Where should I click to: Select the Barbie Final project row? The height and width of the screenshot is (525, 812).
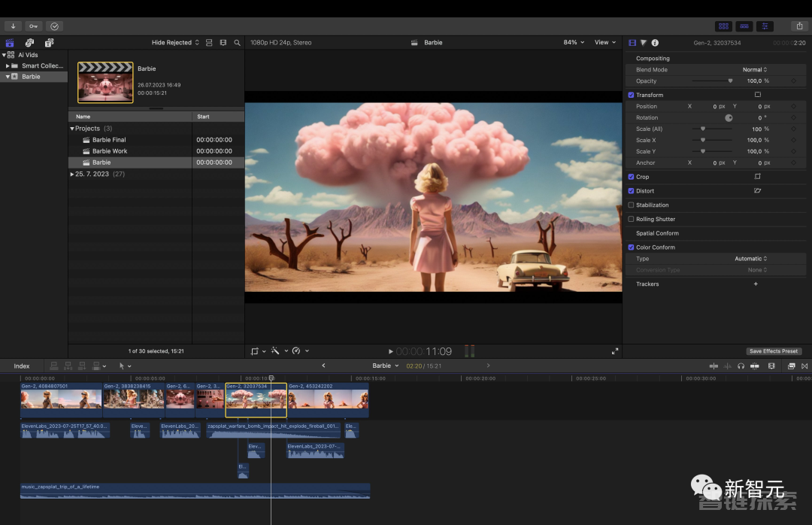pyautogui.click(x=156, y=140)
